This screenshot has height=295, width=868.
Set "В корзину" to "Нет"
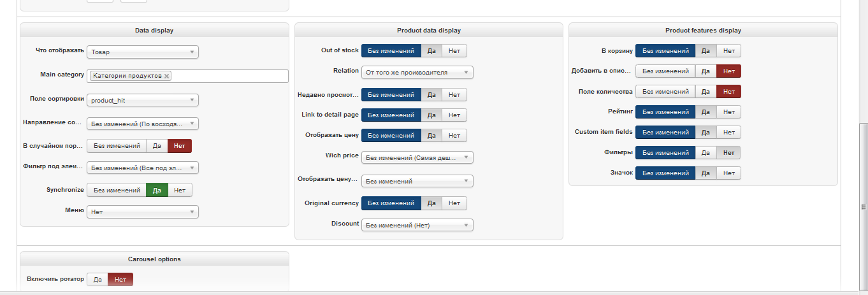pyautogui.click(x=728, y=51)
